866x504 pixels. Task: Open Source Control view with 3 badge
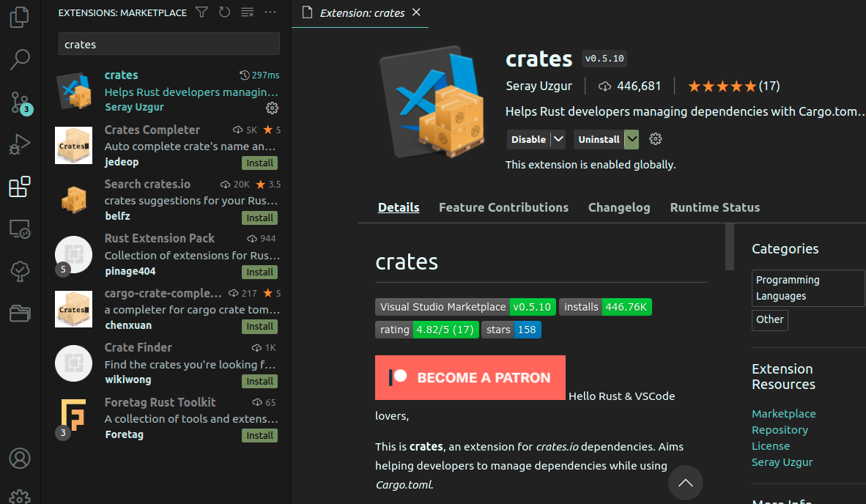click(20, 103)
